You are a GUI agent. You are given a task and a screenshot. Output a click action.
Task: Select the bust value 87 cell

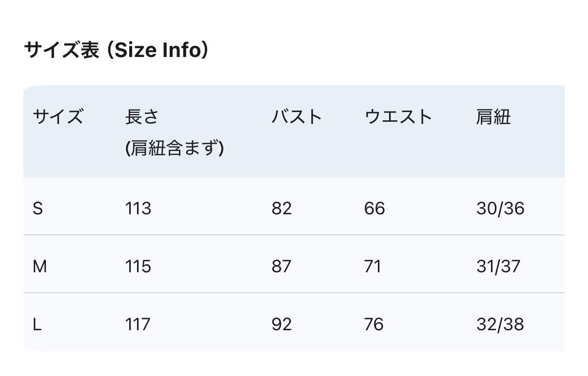coord(281,266)
